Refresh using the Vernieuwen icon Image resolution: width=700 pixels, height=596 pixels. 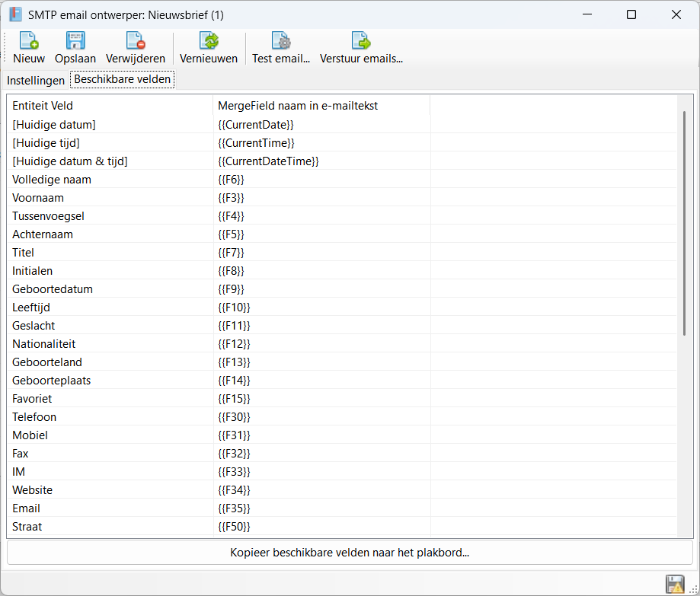[209, 42]
